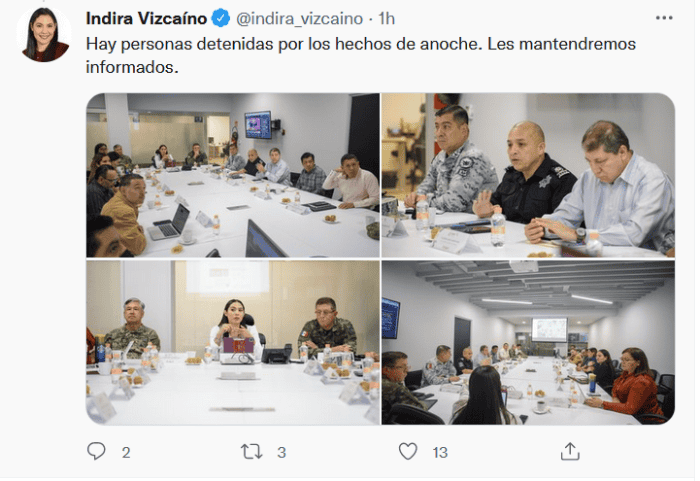Click the share upload icon
The height and width of the screenshot is (481, 700).
pyautogui.click(x=570, y=451)
